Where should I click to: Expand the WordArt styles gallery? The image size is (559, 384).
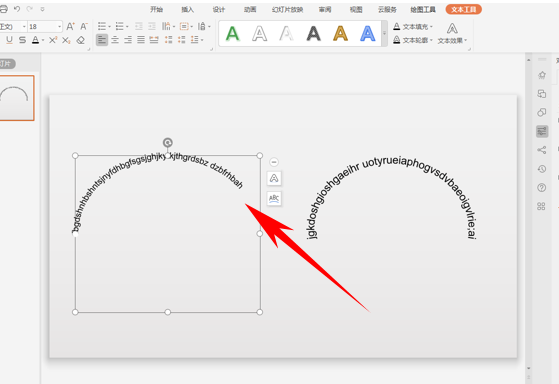(384, 34)
